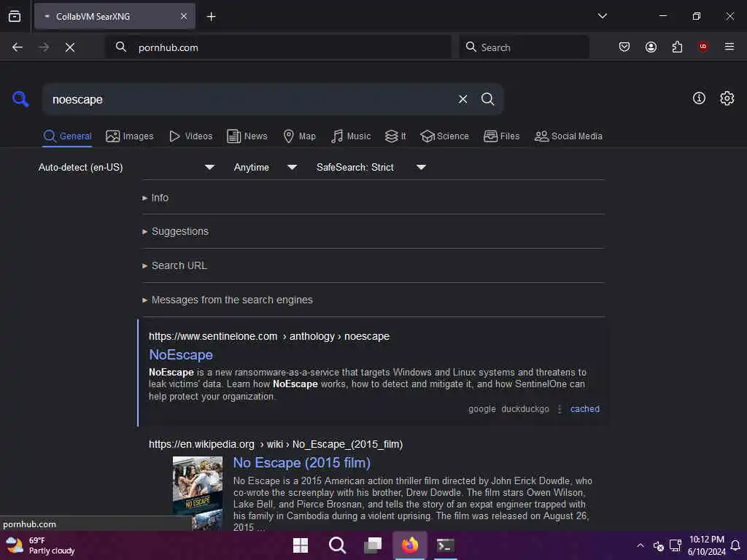Submit search with magnifier button
Viewport: 747px width, 560px height.
[x=487, y=99]
